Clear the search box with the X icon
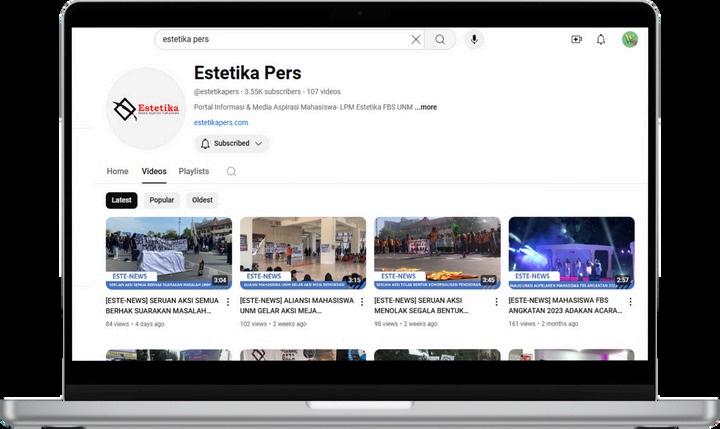Screen dimensions: 720x429 click(x=416, y=40)
